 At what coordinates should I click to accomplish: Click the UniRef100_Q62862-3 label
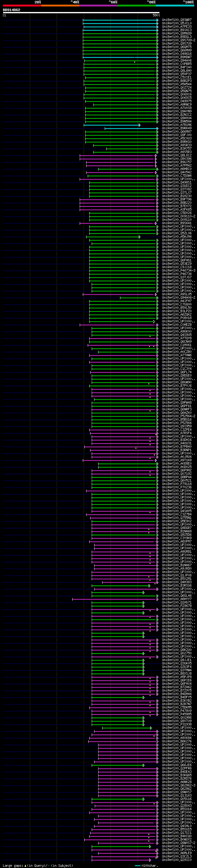[179, 785]
